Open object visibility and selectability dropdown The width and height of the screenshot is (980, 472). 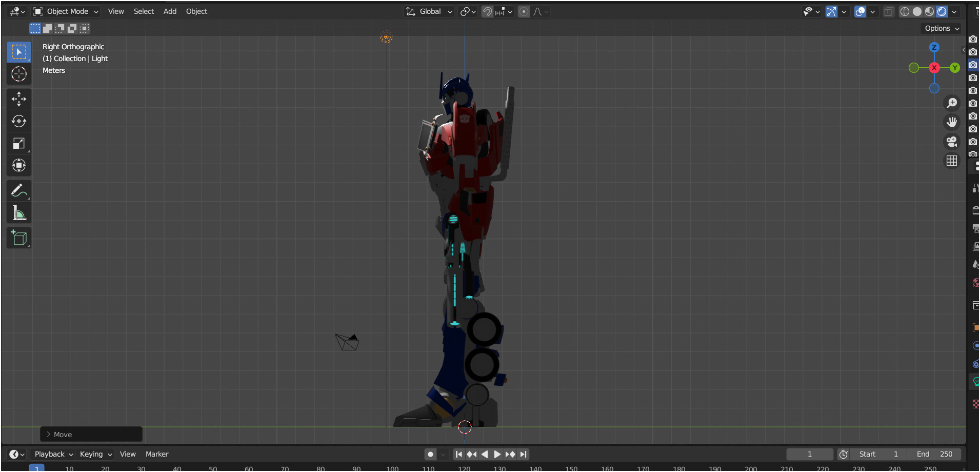point(811,11)
